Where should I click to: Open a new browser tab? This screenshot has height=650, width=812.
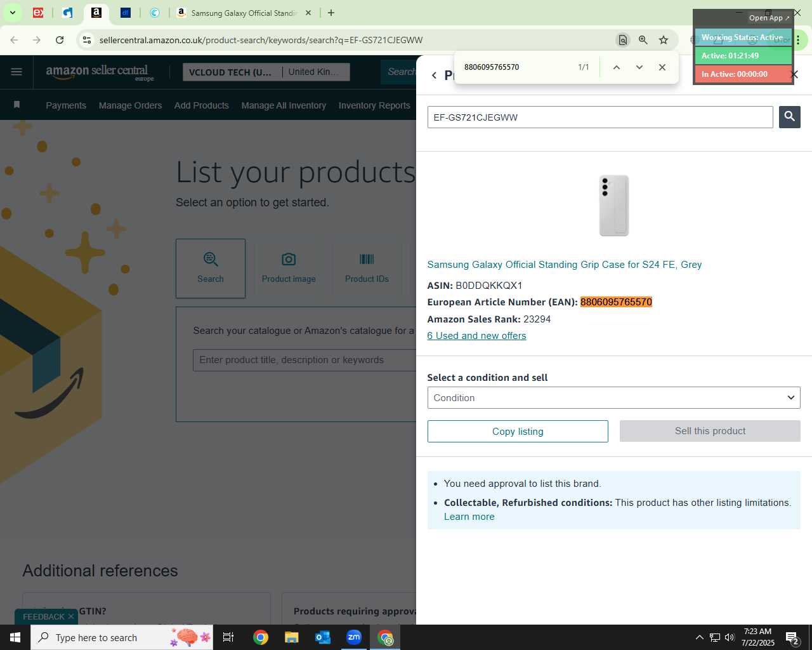click(x=331, y=13)
